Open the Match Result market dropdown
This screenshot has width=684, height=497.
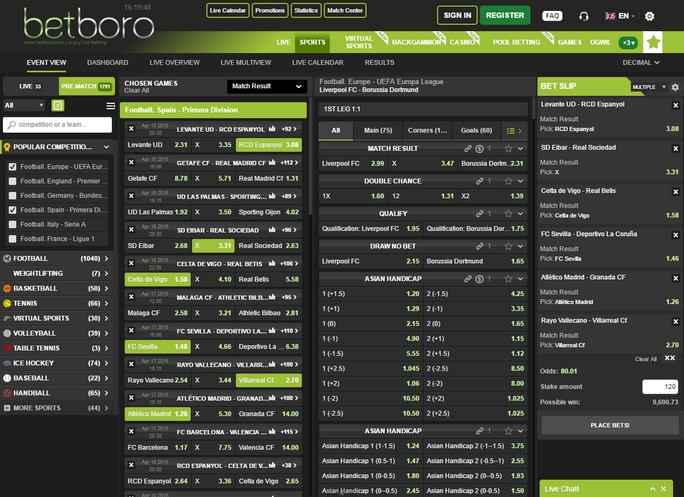(267, 86)
